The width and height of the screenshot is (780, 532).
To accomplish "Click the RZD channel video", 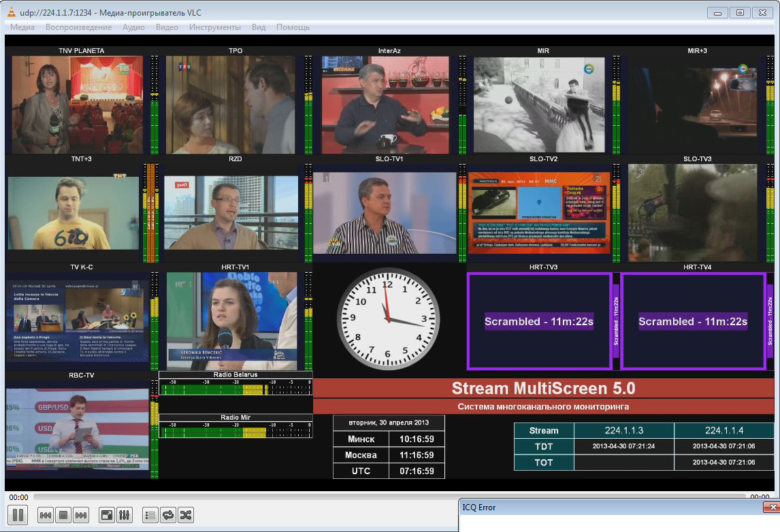I will (231, 212).
